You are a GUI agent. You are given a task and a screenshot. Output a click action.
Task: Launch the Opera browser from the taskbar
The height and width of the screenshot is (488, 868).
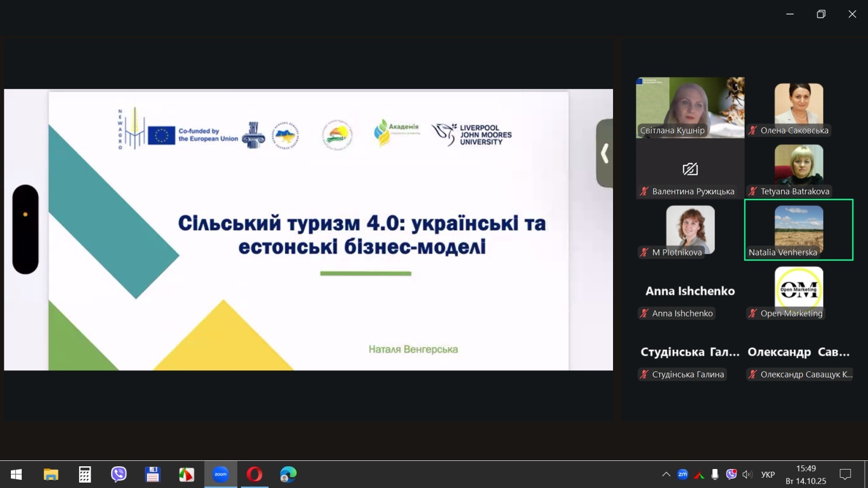click(254, 474)
